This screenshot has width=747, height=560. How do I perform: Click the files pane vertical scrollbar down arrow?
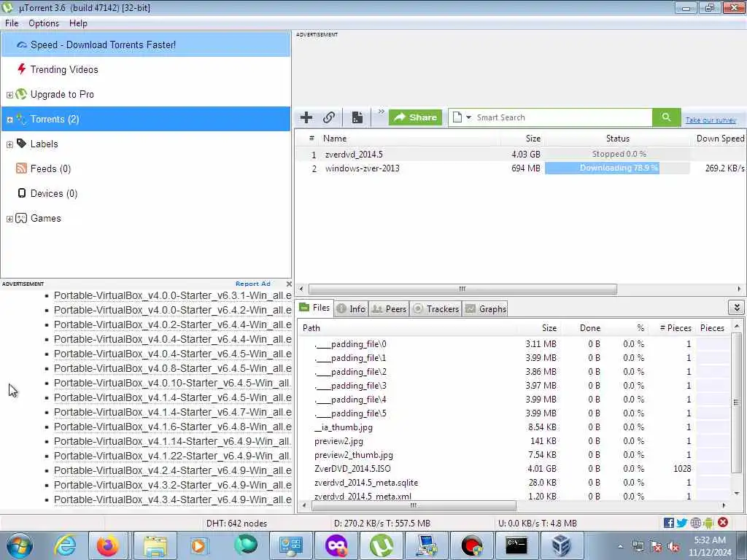pos(737,494)
